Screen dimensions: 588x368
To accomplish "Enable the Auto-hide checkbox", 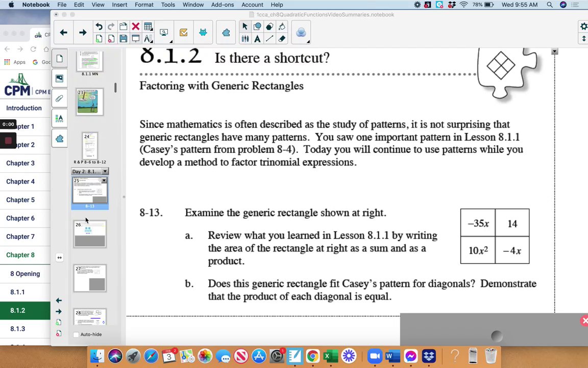I will [x=76, y=335].
